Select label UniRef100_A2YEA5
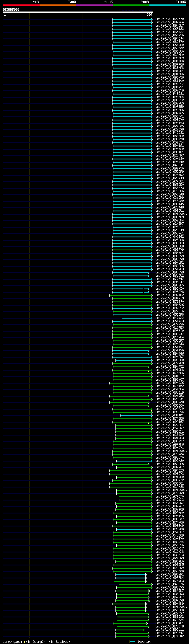 (170, 126)
